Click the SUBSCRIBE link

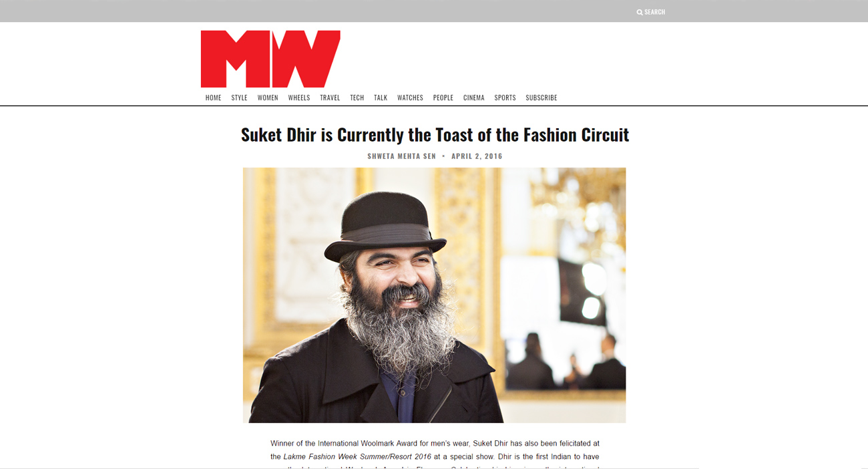[x=541, y=98]
